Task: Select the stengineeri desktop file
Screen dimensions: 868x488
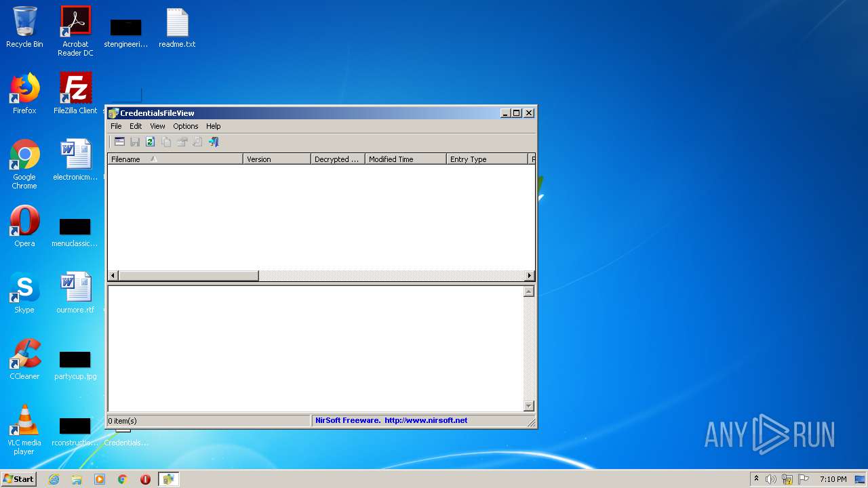Action: click(x=126, y=33)
